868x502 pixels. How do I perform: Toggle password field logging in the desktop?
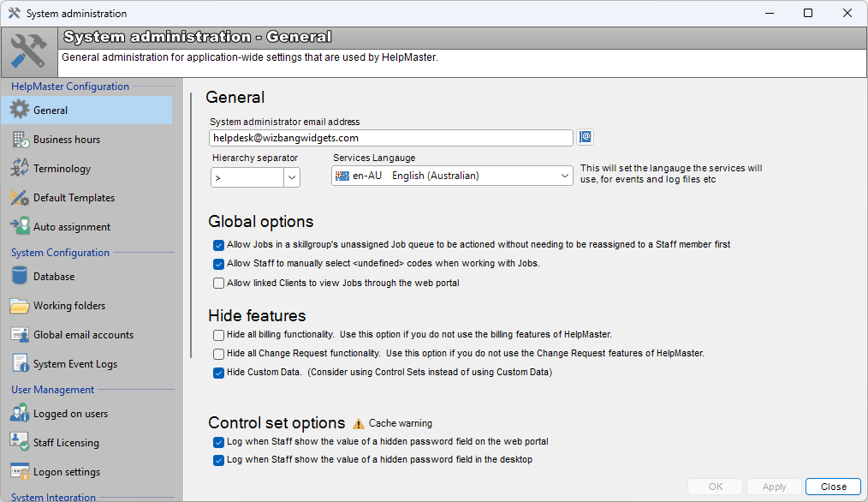218,460
